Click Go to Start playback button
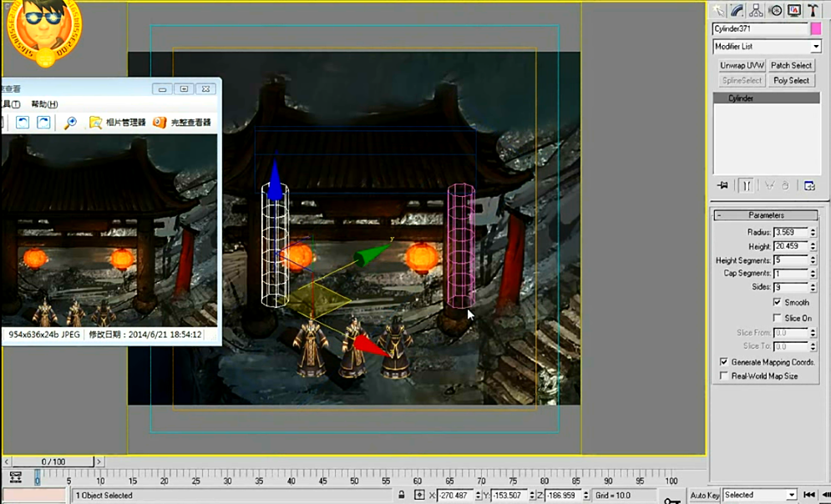Viewport: 831px width, 504px height. tap(808, 495)
